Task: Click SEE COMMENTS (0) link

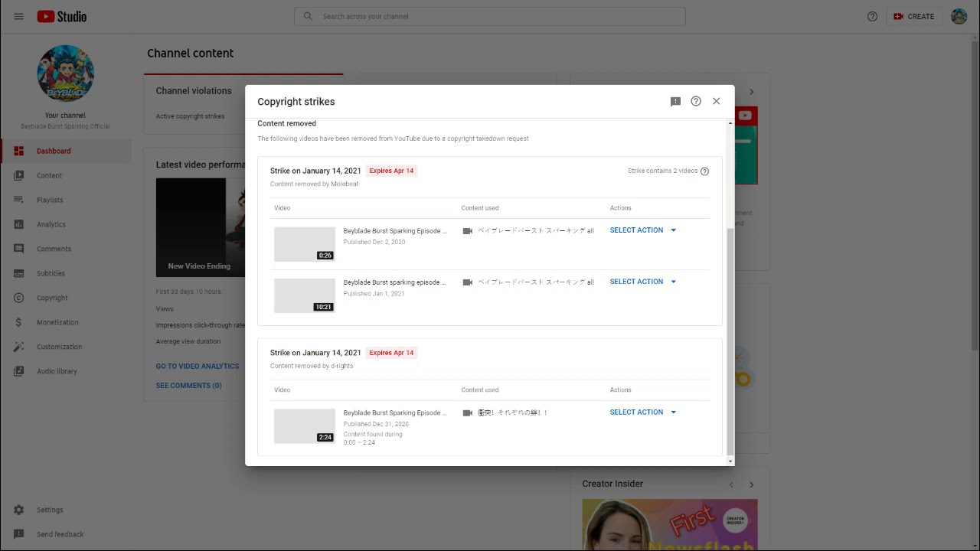Action: [188, 386]
